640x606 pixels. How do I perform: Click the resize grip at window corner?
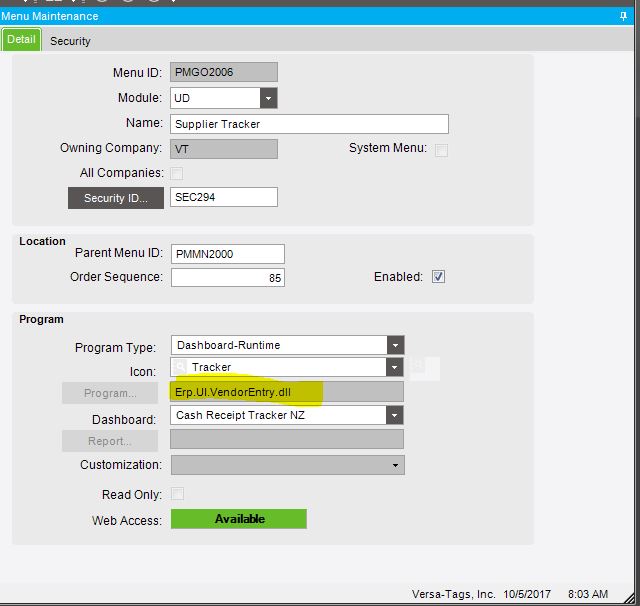pyautogui.click(x=632, y=598)
